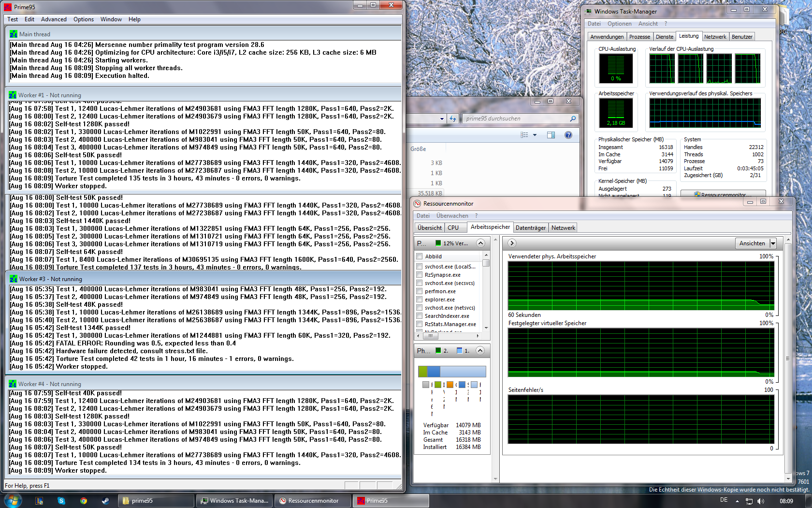
Task: Click the Worker #3 window icon
Action: (13, 279)
